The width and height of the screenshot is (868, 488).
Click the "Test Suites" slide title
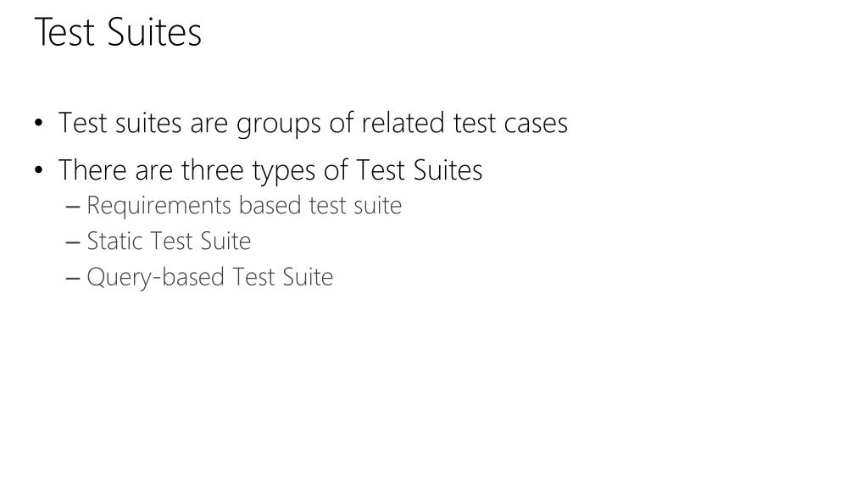(118, 32)
